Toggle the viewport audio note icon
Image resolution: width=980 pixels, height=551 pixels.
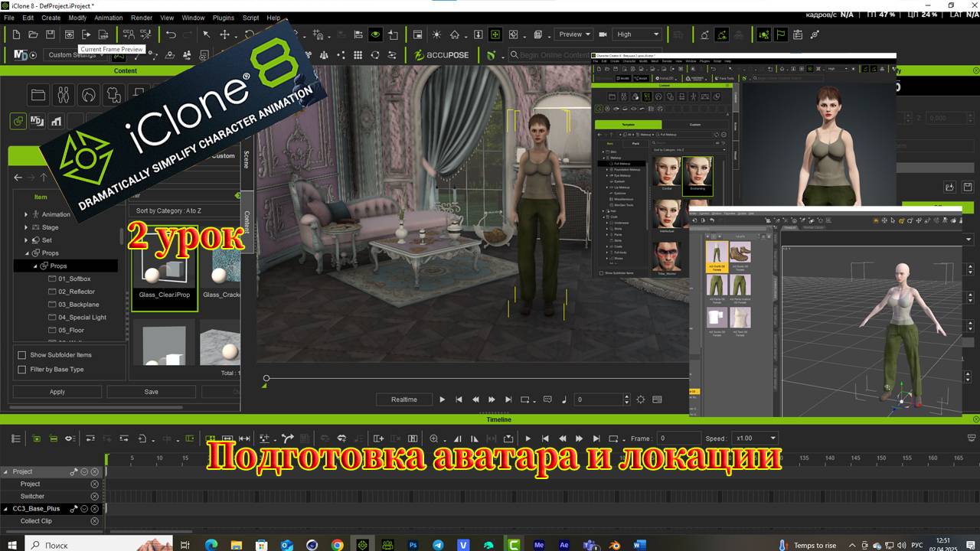coord(564,399)
